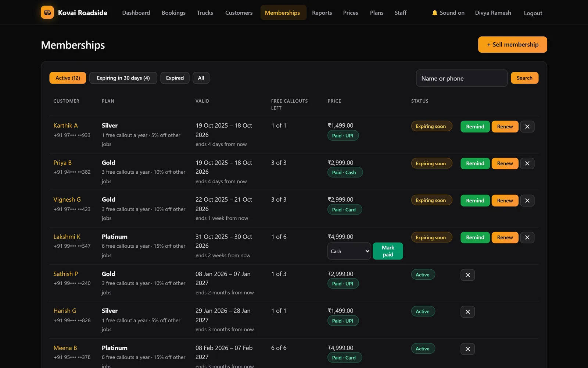Screen dimensions: 588x368
Task: Cancel Priya B's membership with X icon
Action: click(527, 163)
